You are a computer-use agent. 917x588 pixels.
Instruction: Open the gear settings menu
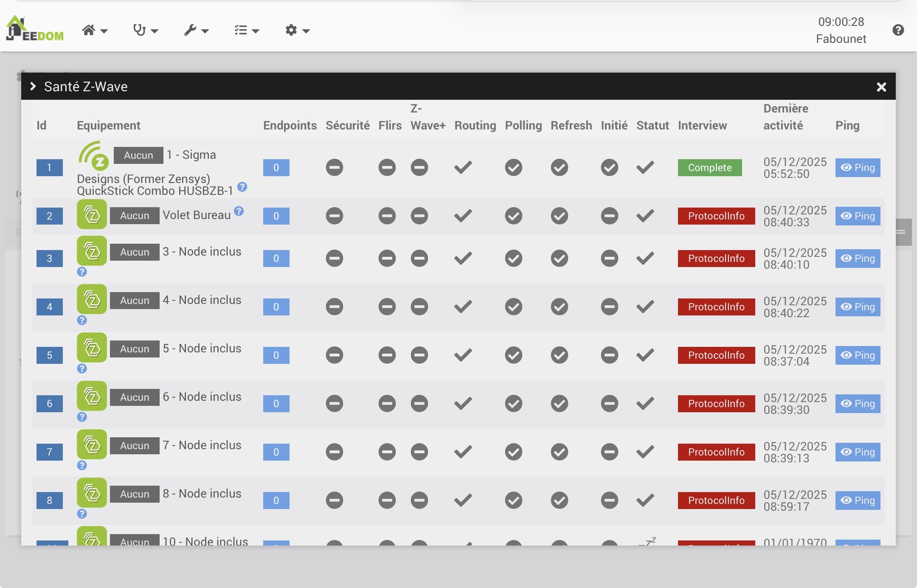pos(297,30)
